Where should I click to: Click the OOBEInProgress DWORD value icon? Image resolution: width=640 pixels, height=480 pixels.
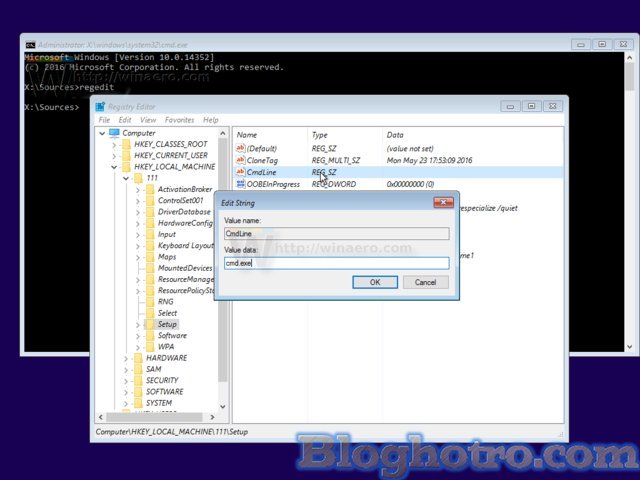(240, 184)
